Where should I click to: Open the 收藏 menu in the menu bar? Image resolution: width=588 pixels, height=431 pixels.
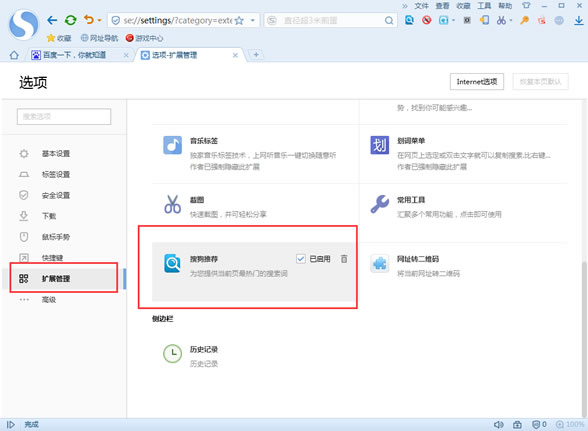click(463, 6)
